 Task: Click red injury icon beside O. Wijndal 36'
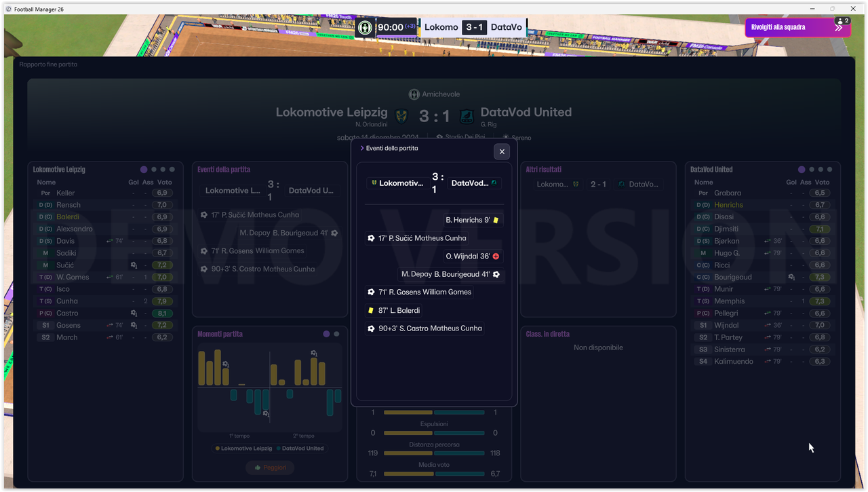pyautogui.click(x=496, y=257)
